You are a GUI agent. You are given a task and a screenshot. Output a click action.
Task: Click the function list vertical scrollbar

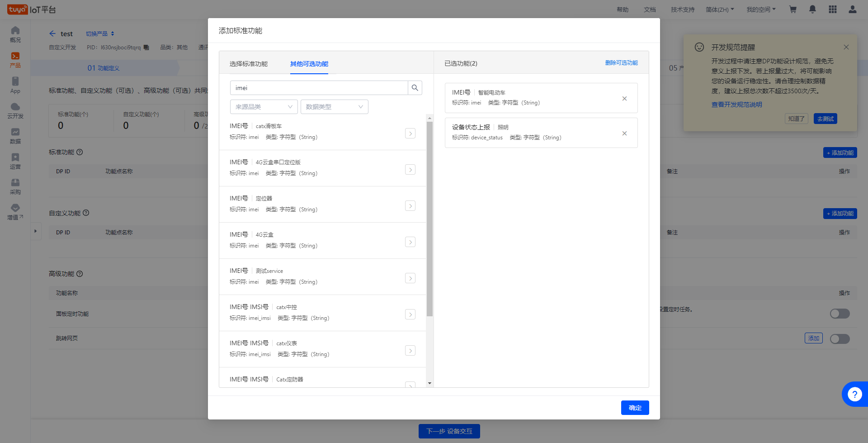pyautogui.click(x=429, y=219)
